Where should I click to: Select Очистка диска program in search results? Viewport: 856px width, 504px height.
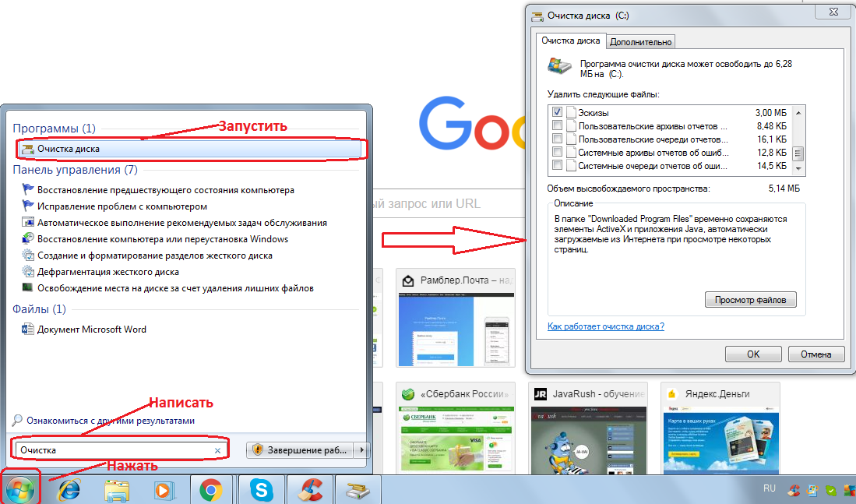[x=69, y=148]
